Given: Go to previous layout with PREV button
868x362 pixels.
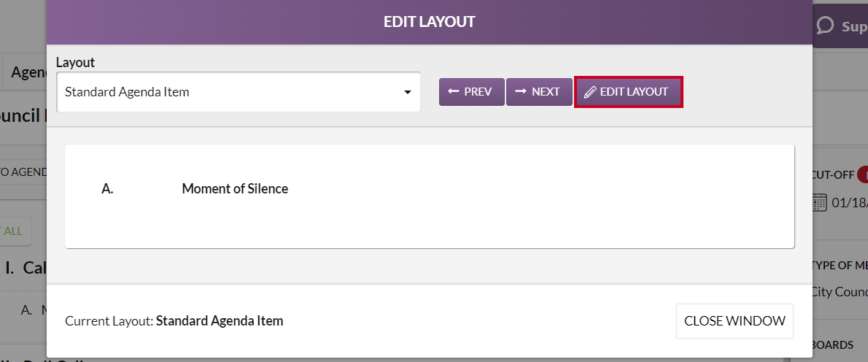Looking at the screenshot, I should point(472,92).
